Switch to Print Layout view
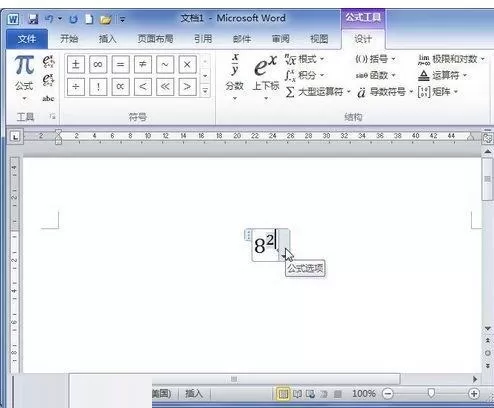Image resolution: width=494 pixels, height=408 pixels. (283, 394)
